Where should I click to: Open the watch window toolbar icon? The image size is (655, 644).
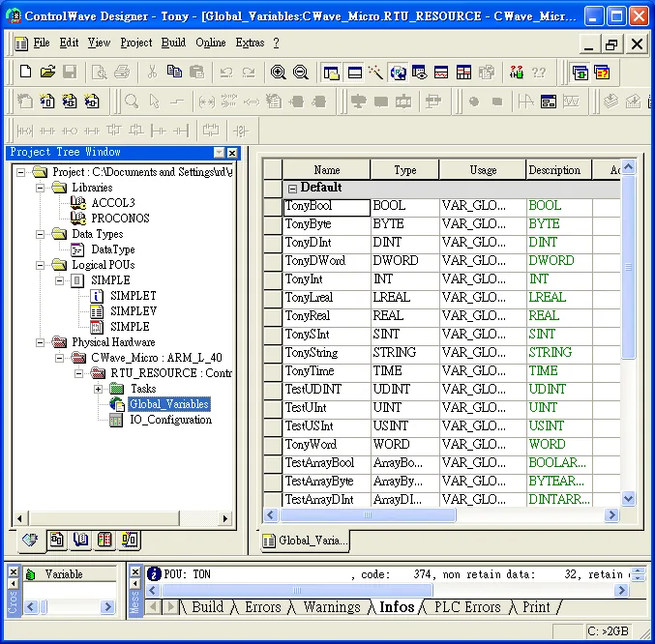click(419, 73)
